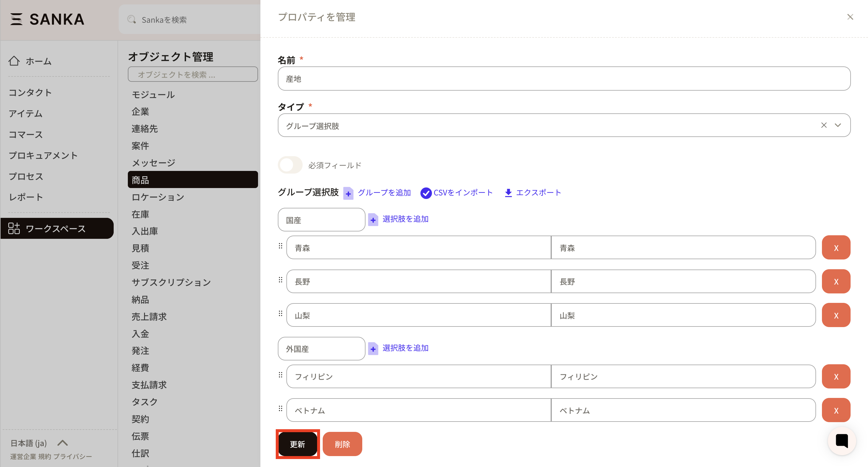Select 売上請求 in object list
The width and height of the screenshot is (868, 467).
click(149, 317)
